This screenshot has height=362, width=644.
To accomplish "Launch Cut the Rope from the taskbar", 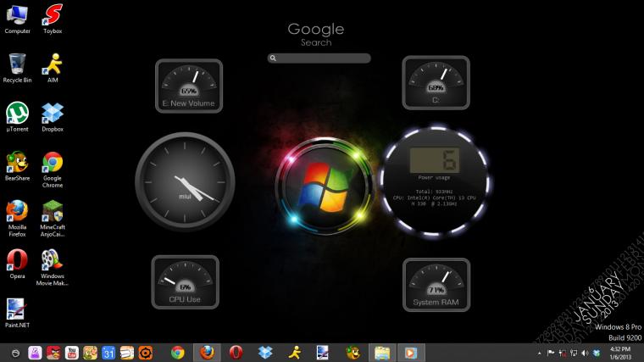I will pyautogui.click(x=90, y=353).
